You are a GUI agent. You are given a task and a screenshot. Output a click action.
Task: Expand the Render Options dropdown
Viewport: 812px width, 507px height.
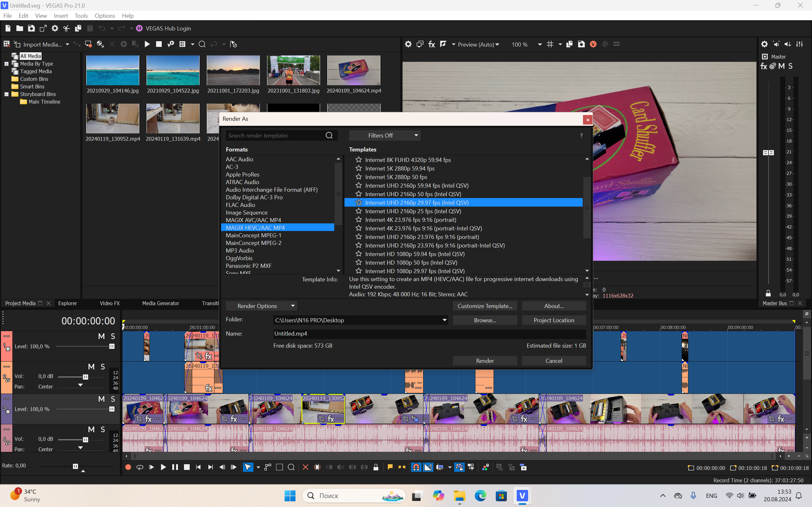point(261,306)
